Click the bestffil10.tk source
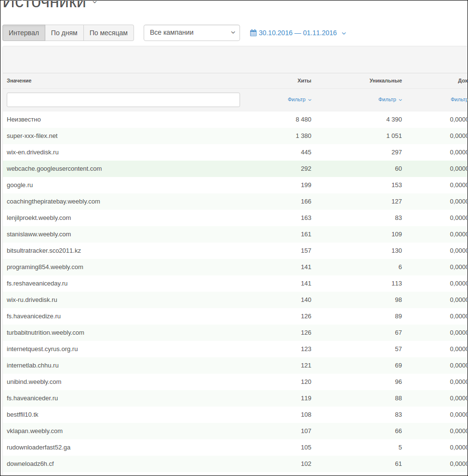The width and height of the screenshot is (468, 476). point(23,415)
